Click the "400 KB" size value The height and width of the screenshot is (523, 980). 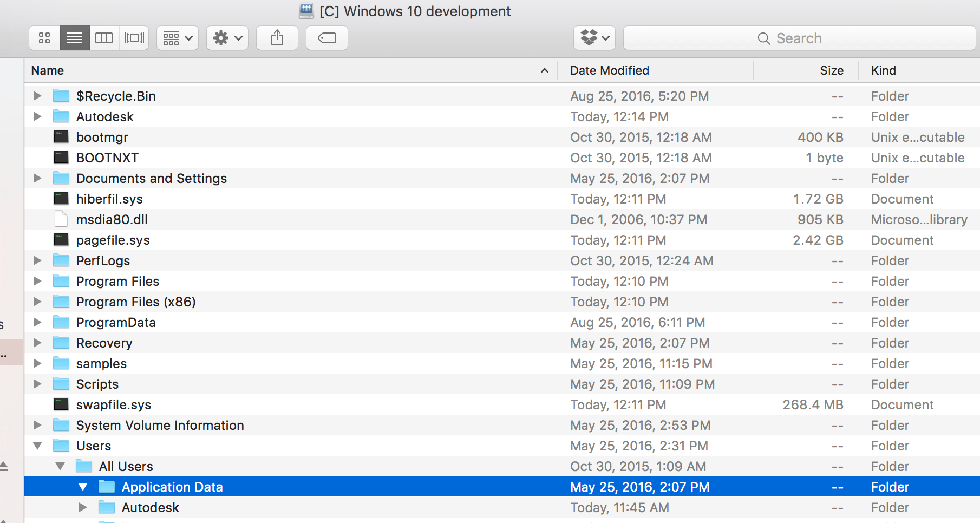click(820, 137)
